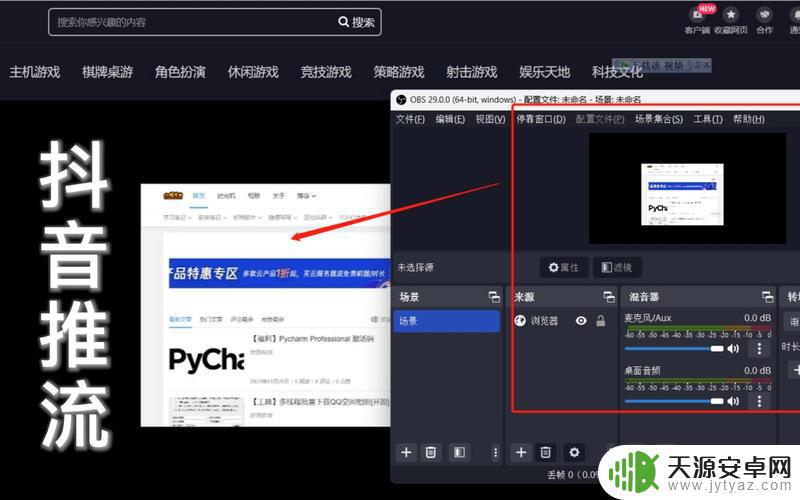Open the 客户端 client icon

click(x=697, y=20)
